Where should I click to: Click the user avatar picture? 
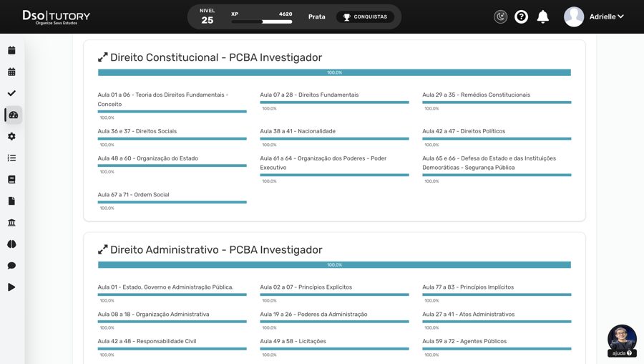coord(574,16)
